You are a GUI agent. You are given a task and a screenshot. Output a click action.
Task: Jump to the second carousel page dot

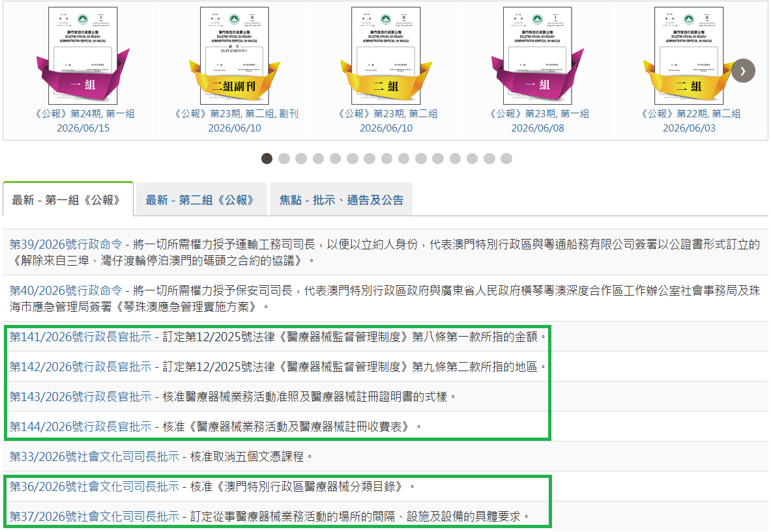284,159
